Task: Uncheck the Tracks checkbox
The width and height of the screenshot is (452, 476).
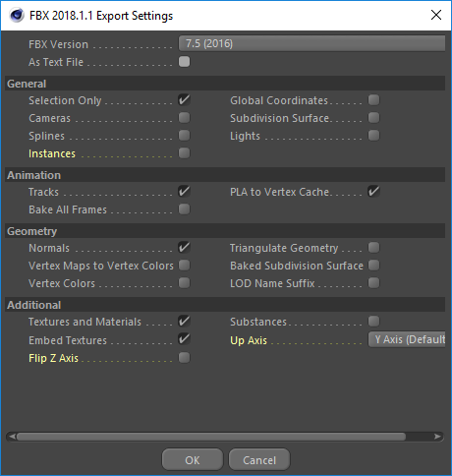Action: point(184,192)
